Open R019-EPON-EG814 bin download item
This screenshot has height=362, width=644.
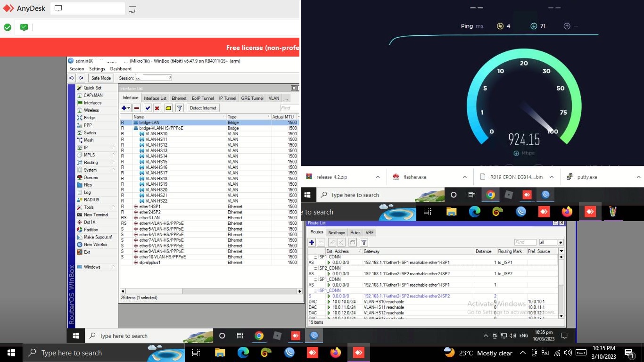pos(516,177)
